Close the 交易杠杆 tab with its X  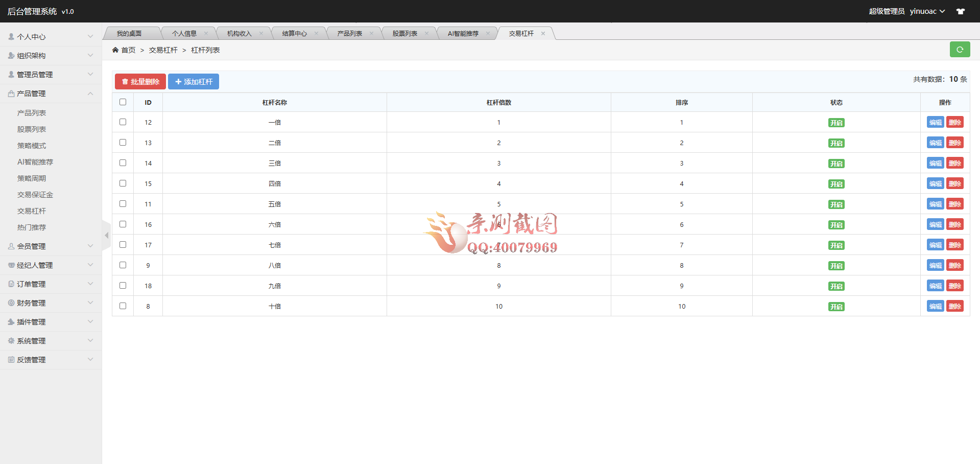tap(543, 34)
